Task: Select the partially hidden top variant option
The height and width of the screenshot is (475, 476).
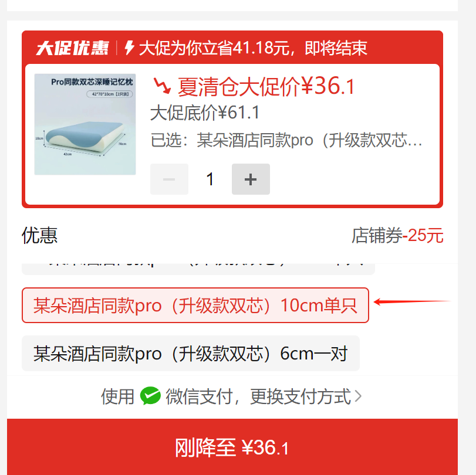Action: [198, 269]
